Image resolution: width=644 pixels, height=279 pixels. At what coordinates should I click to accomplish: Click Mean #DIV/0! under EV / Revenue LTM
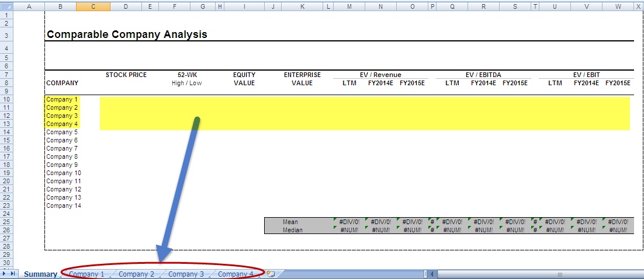pos(349,222)
